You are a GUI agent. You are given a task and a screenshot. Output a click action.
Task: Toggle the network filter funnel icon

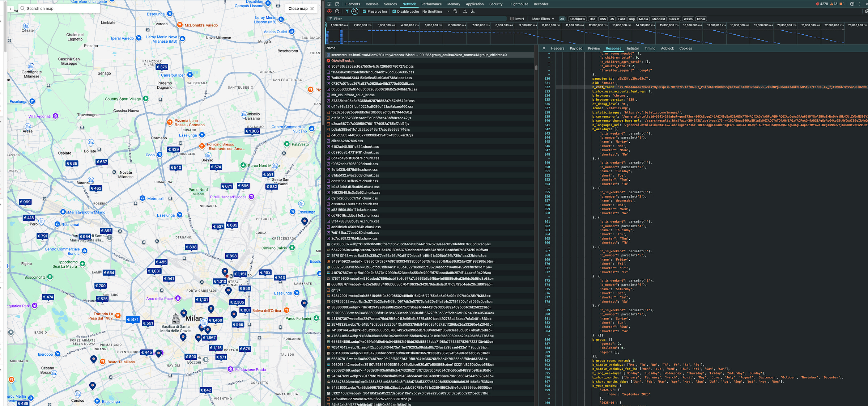pyautogui.click(x=347, y=12)
